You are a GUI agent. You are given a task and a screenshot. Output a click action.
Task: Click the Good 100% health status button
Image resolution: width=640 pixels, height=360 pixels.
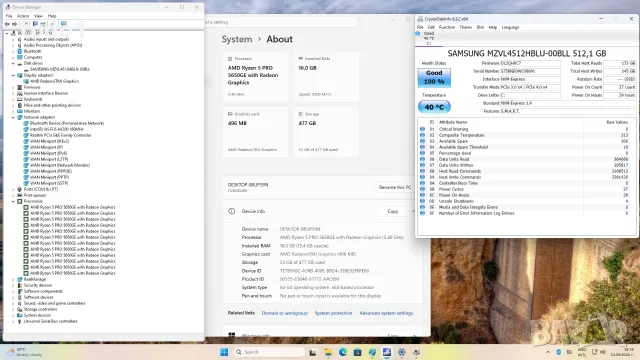[434, 77]
